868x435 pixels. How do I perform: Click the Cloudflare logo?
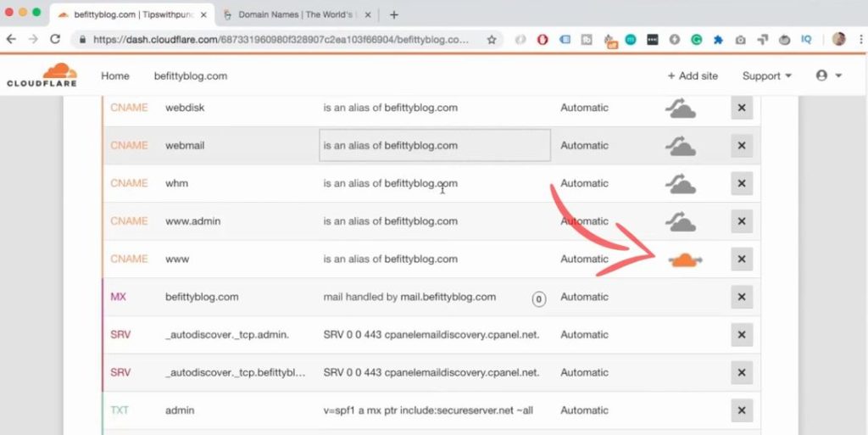coord(42,75)
